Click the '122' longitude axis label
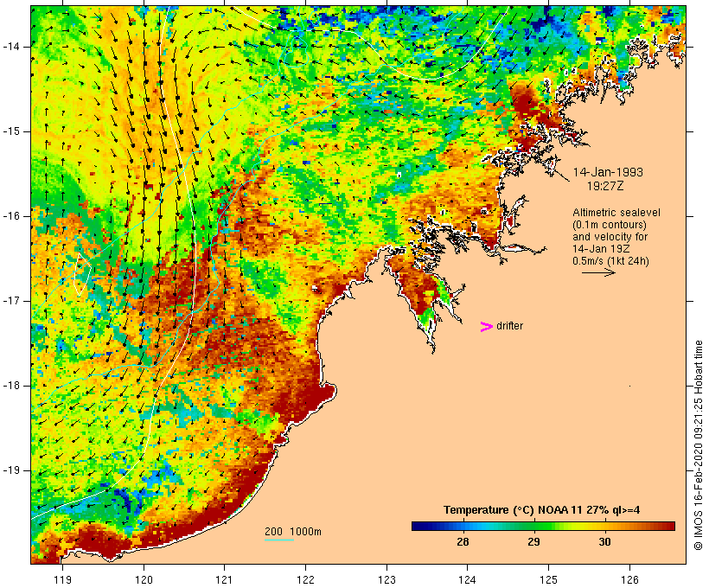 (306, 579)
